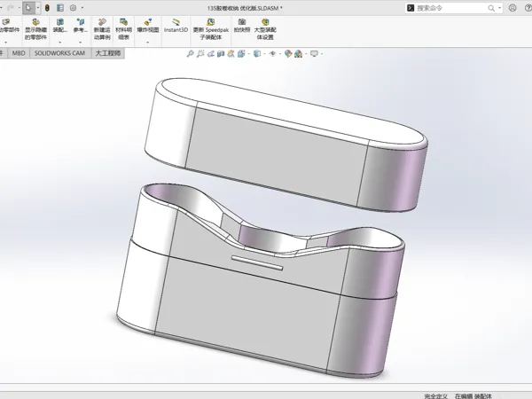Open 大型装配体设置 large assembly settings
Viewport: 532px width, 399px height.
click(265, 29)
